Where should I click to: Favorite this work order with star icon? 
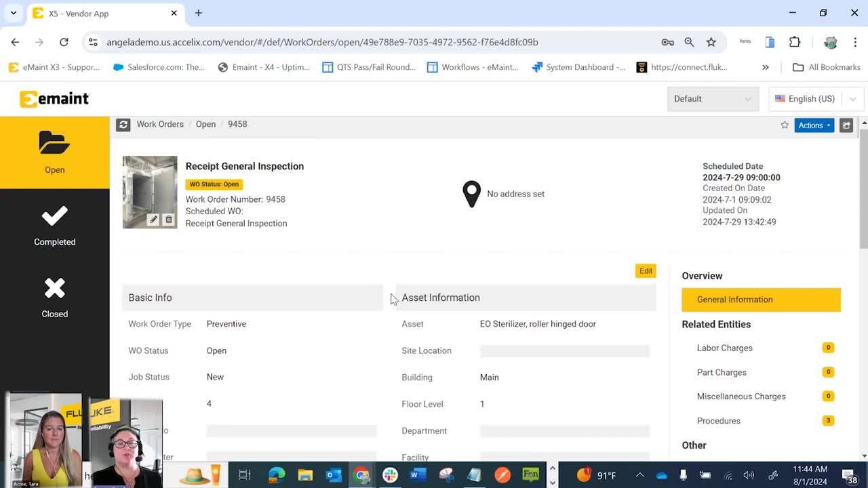(x=785, y=125)
